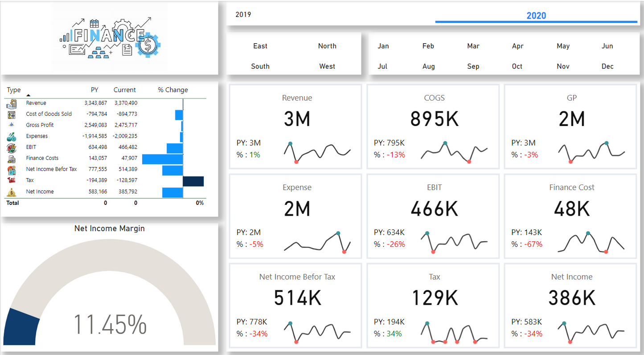Sort by the Current column header
644x355 pixels.
[x=125, y=90]
